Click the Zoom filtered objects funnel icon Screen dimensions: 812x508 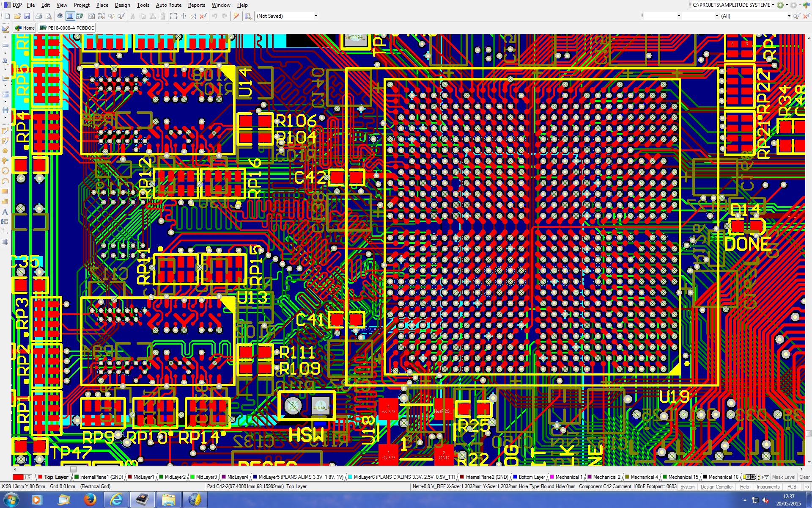coord(121,16)
